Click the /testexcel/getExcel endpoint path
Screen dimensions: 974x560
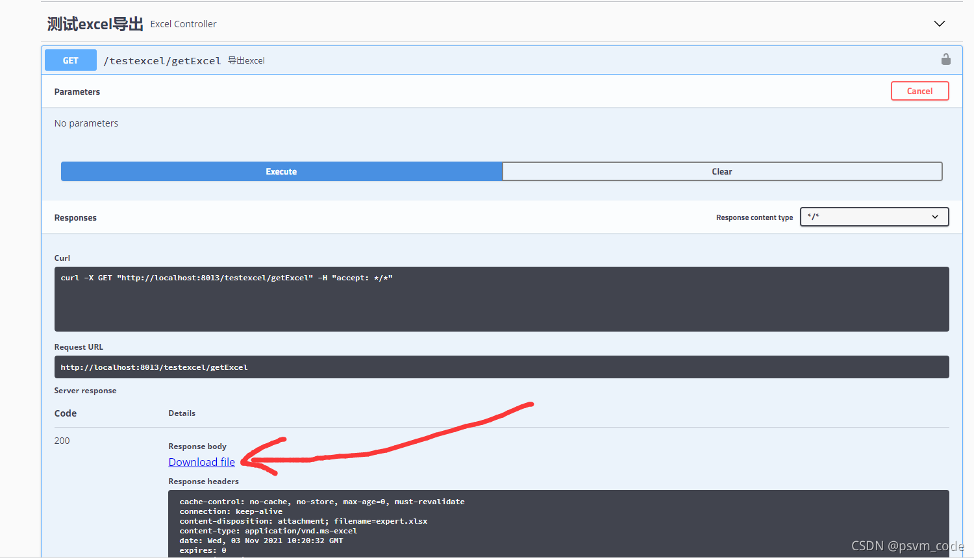(x=162, y=60)
